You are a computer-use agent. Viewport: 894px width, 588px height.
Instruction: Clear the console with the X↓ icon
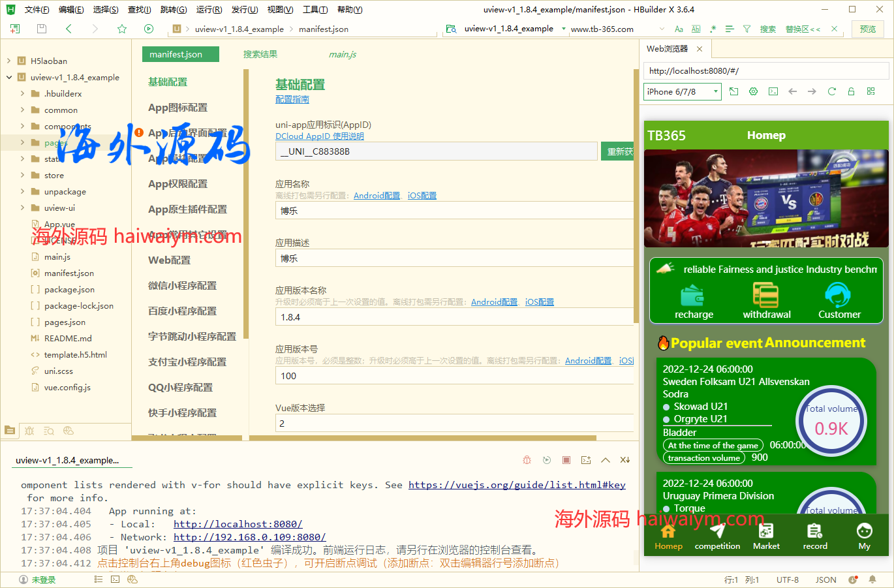(x=624, y=459)
